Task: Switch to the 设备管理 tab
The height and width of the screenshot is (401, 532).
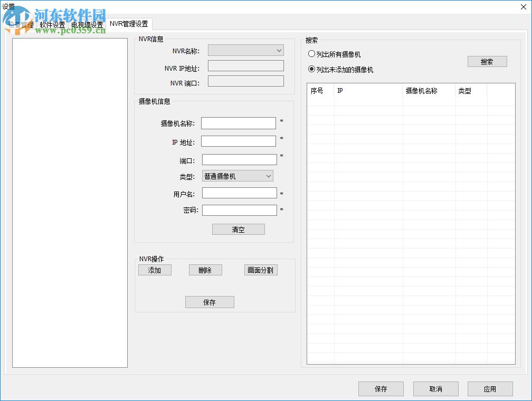Action: coord(21,24)
